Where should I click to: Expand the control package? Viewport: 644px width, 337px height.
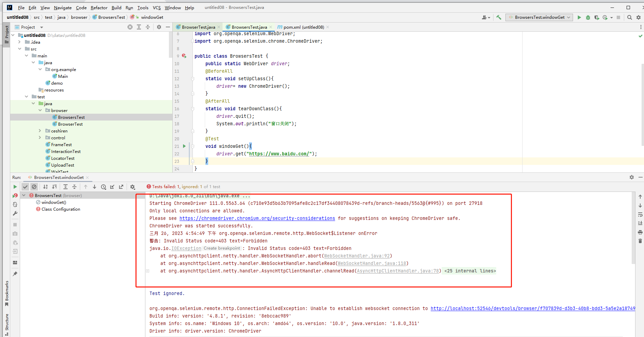pyautogui.click(x=40, y=138)
